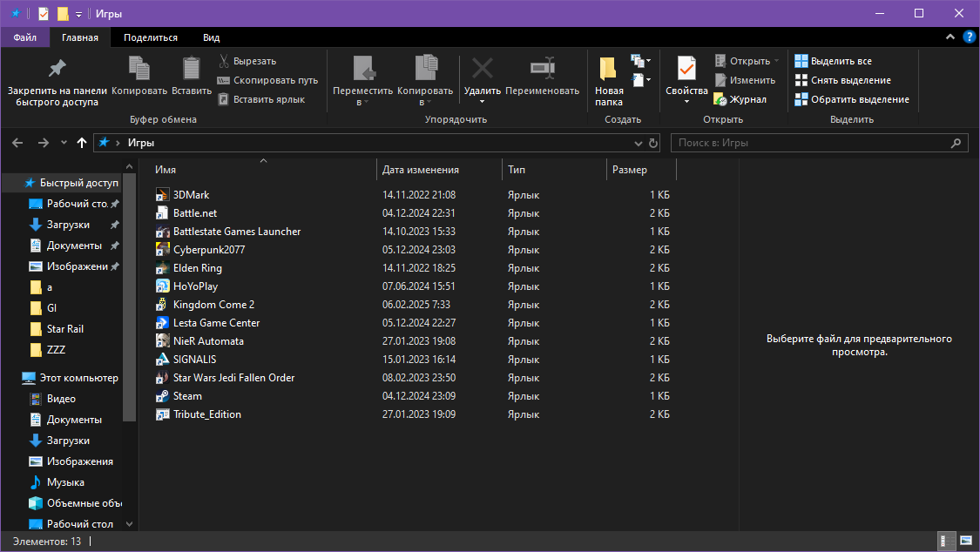Viewport: 980px width, 552px height.
Task: Go up one folder level arrow
Action: tap(81, 143)
